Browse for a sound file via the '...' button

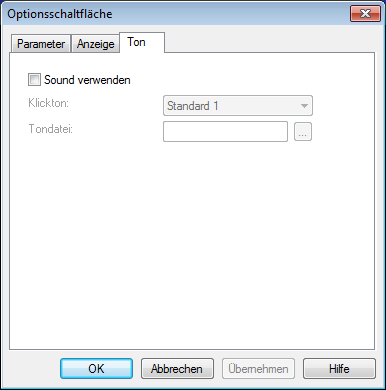pos(303,132)
